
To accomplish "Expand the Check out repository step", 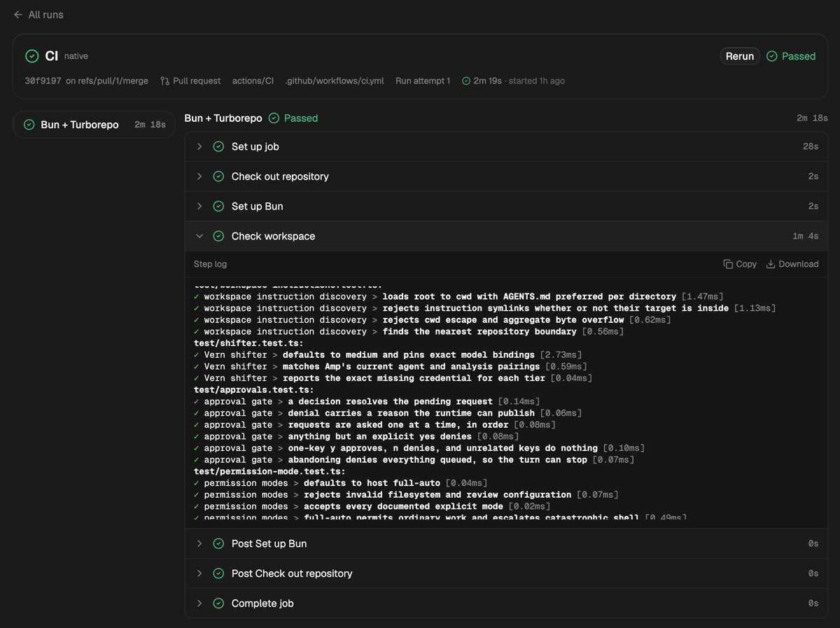I will [506, 176].
